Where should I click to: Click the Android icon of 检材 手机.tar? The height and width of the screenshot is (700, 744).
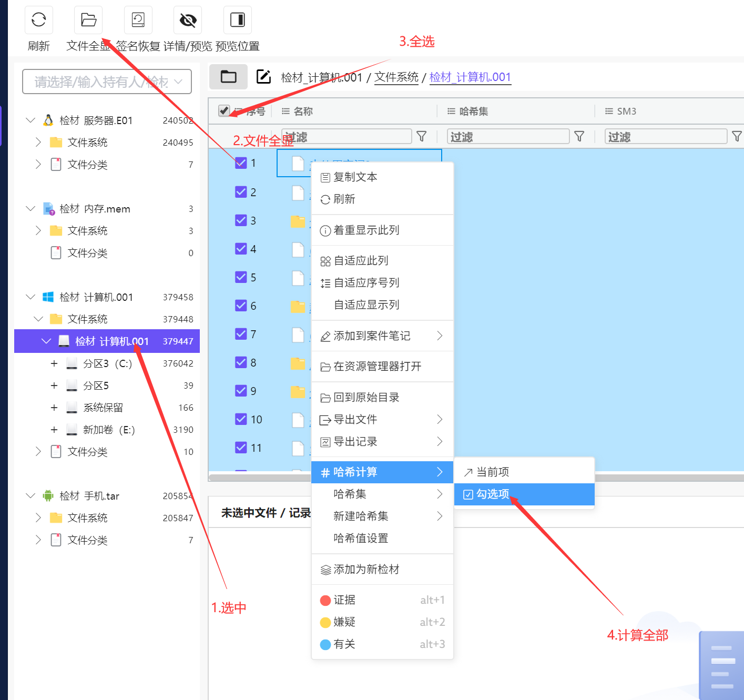(x=48, y=495)
